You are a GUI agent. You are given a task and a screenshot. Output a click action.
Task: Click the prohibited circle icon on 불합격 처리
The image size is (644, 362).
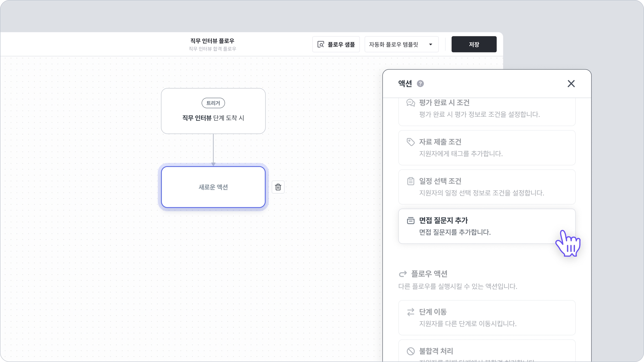click(x=410, y=351)
